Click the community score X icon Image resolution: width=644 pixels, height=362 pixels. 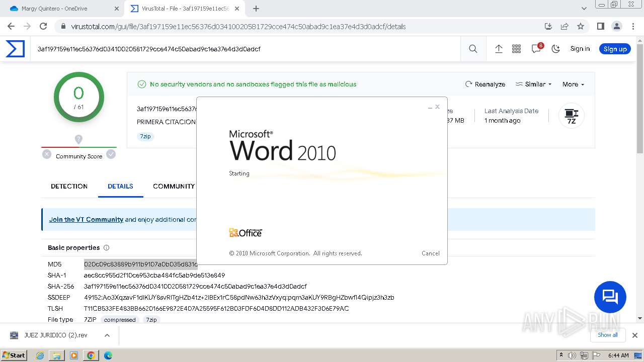(47, 154)
